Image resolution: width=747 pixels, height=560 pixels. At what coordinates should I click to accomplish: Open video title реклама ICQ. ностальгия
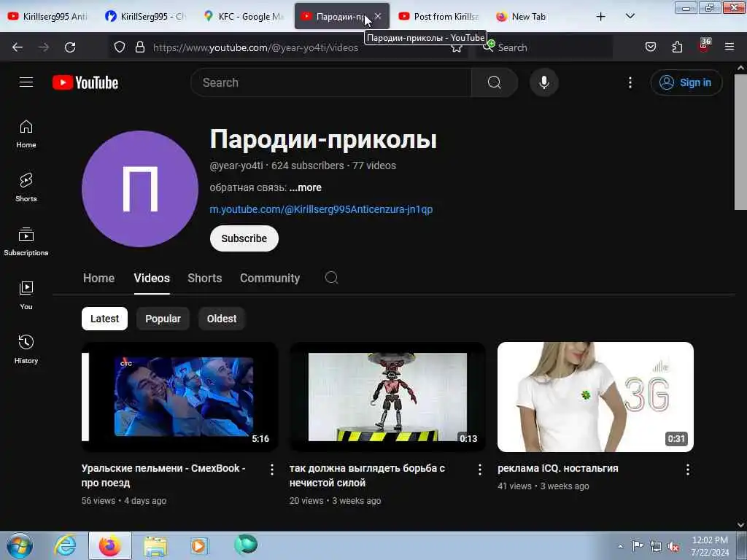[558, 468]
